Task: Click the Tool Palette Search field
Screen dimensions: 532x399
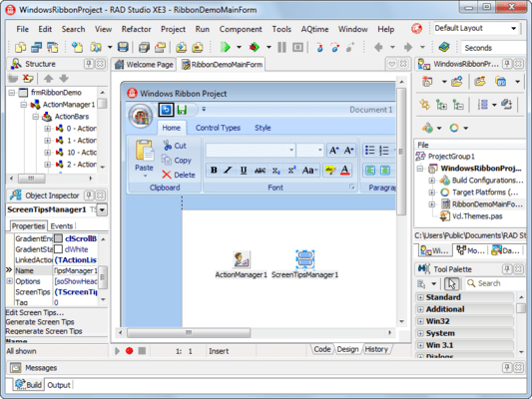Action: [495, 283]
